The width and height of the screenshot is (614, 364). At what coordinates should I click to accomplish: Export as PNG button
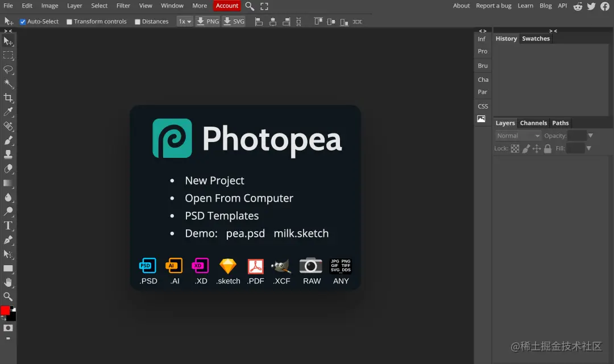[208, 22]
